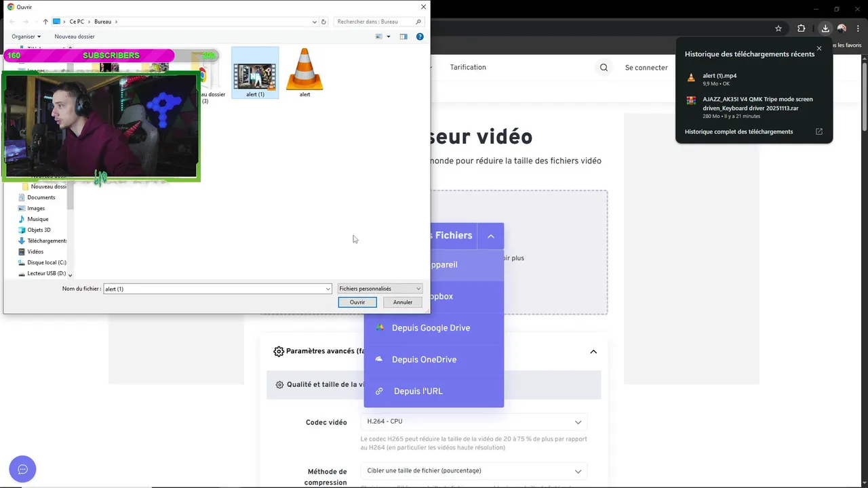Screen dimensions: 868x488
Task: Click the website search magnifier icon
Action: 604,68
